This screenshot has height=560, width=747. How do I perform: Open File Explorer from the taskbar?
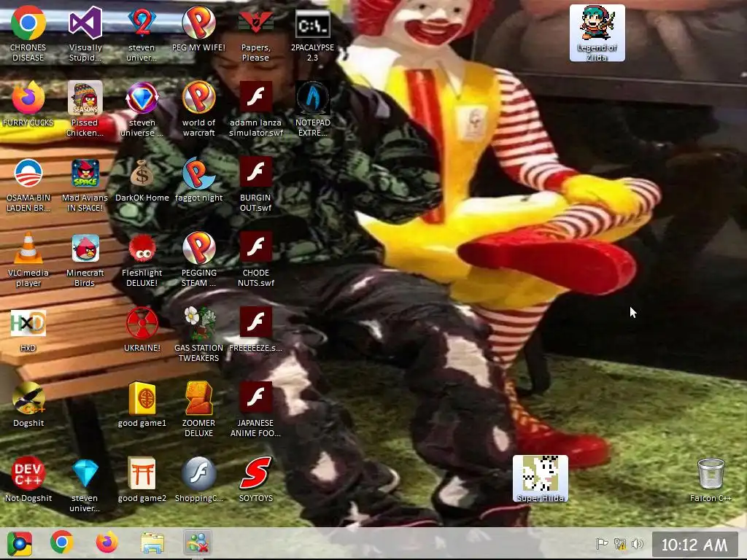(x=152, y=542)
